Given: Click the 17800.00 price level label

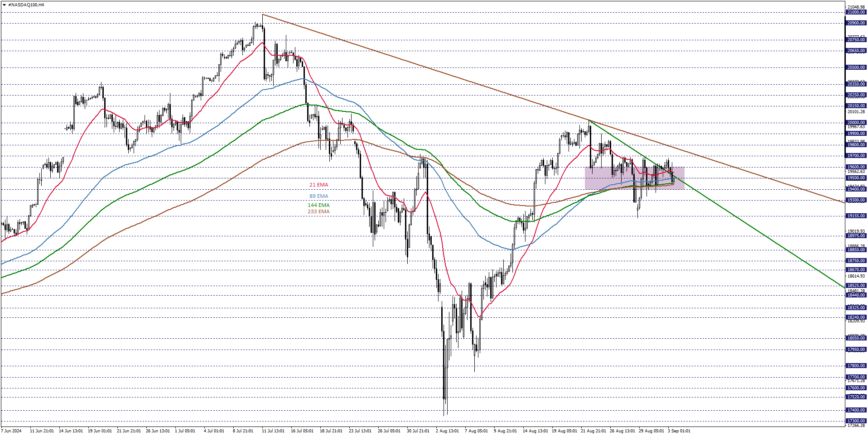Looking at the screenshot, I should click(x=856, y=366).
